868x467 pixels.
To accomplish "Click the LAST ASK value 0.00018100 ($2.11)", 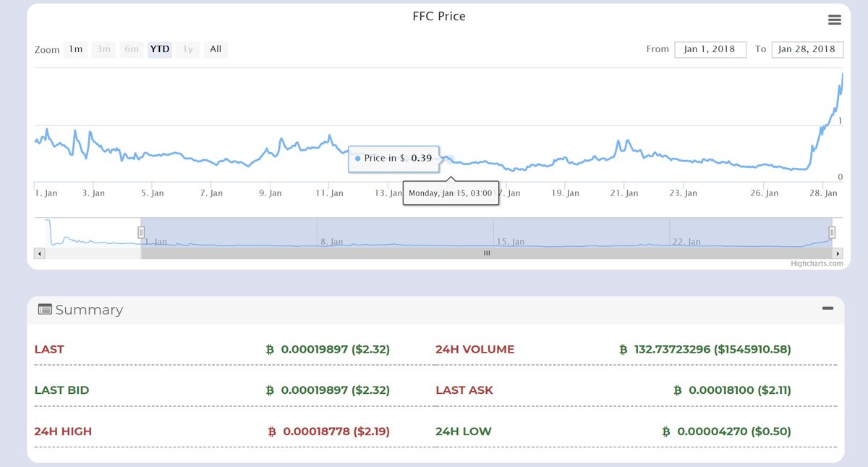I will click(x=740, y=390).
